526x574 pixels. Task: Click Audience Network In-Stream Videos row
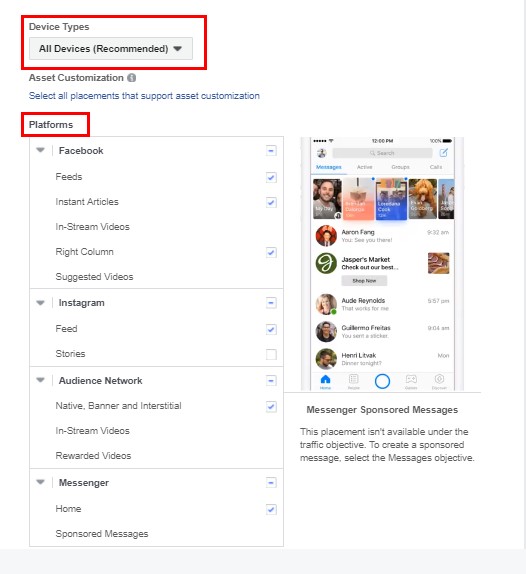[x=156, y=431]
